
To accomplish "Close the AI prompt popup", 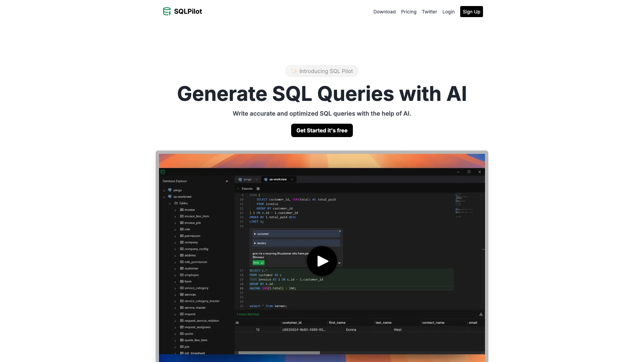I will (x=340, y=231).
